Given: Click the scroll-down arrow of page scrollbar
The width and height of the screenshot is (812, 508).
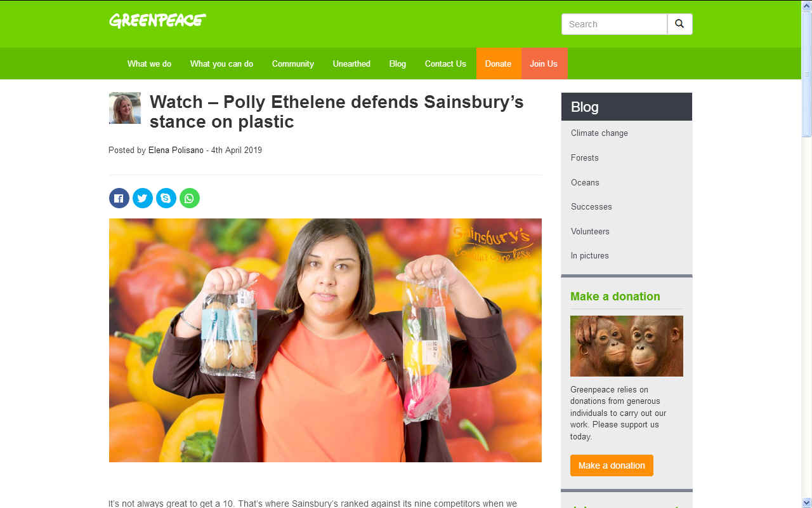Looking at the screenshot, I should click(806, 503).
